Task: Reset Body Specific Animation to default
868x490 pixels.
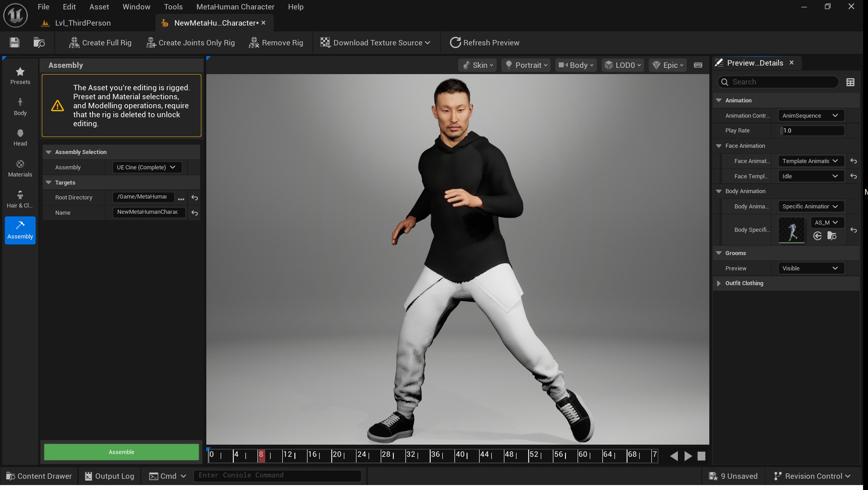Action: 854,230
